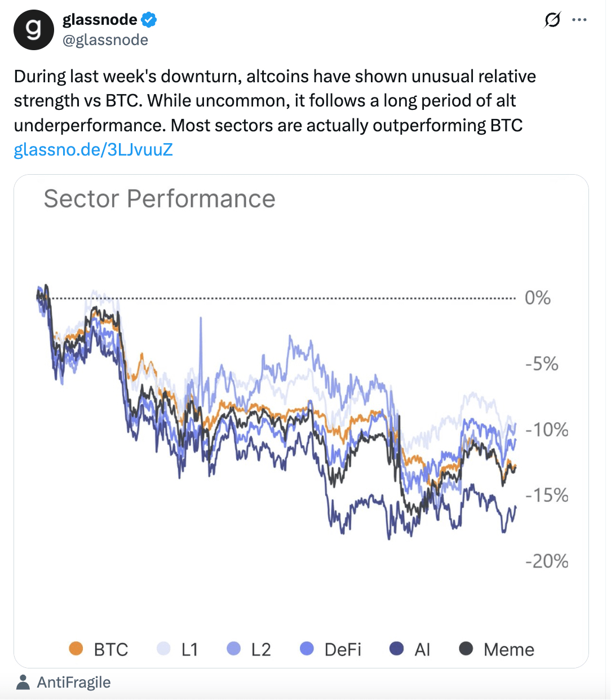Image resolution: width=611 pixels, height=700 pixels.
Task: Open the Grok slashed-circle icon
Action: (552, 20)
